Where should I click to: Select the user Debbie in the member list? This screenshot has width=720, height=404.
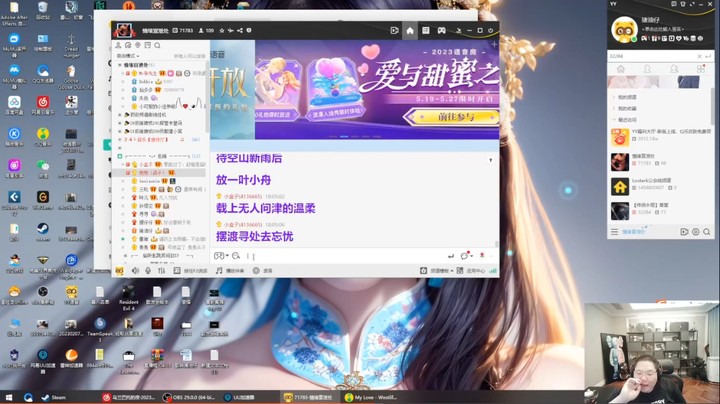coord(146,81)
